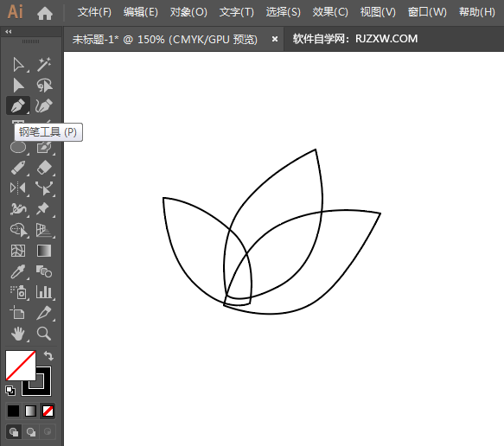
Task: Switch to 未标题-1* document tab
Action: [x=165, y=39]
